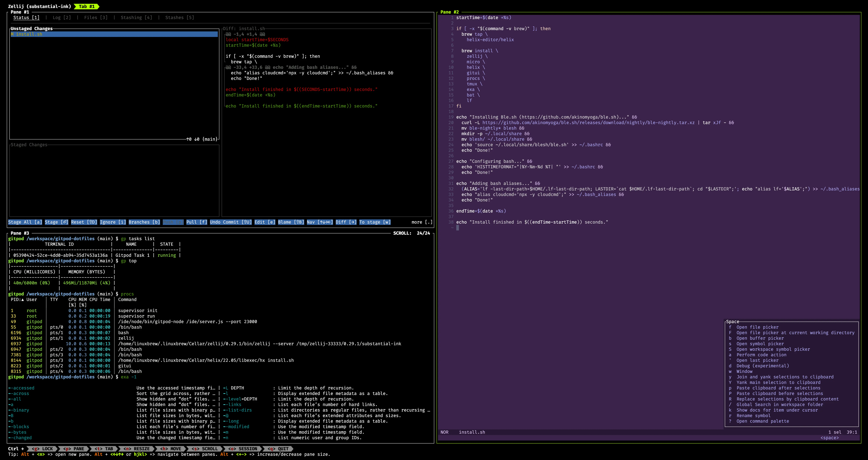Click the --accessed completion option
Screen dimensions: 868x460
21,388
